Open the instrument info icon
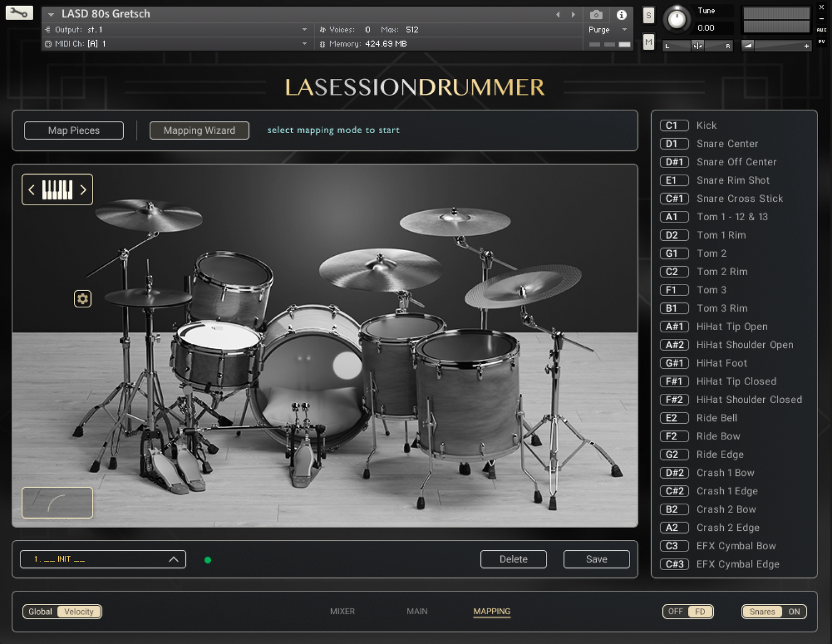The image size is (832, 644). [621, 15]
